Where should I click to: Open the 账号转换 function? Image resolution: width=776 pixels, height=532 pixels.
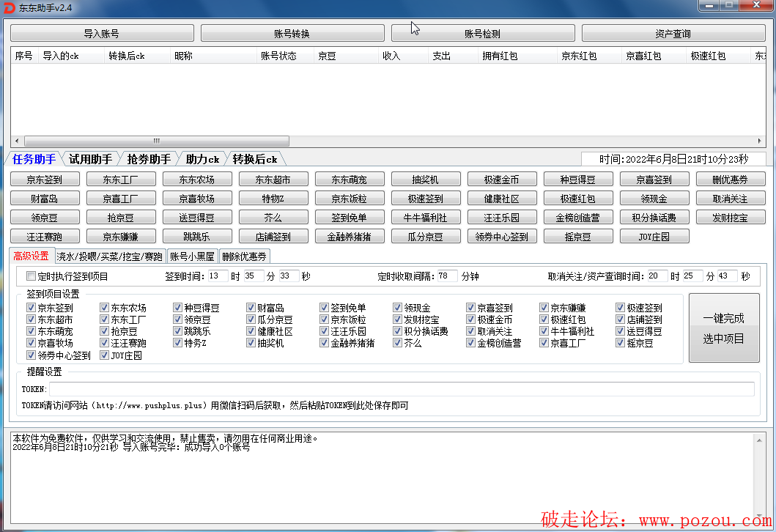click(292, 33)
